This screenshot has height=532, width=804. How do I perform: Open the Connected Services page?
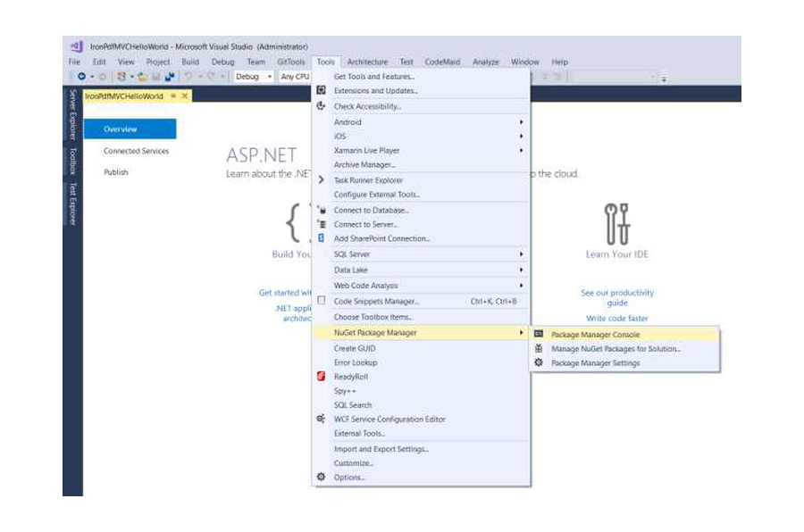coord(136,151)
